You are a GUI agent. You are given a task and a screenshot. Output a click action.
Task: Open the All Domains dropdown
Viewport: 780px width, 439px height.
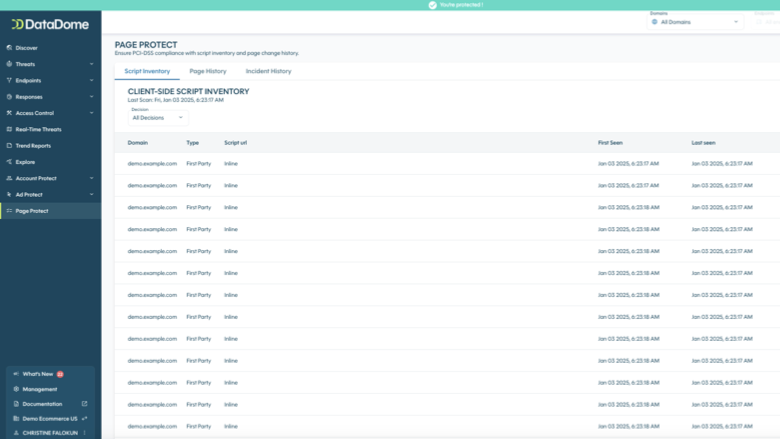pos(695,22)
